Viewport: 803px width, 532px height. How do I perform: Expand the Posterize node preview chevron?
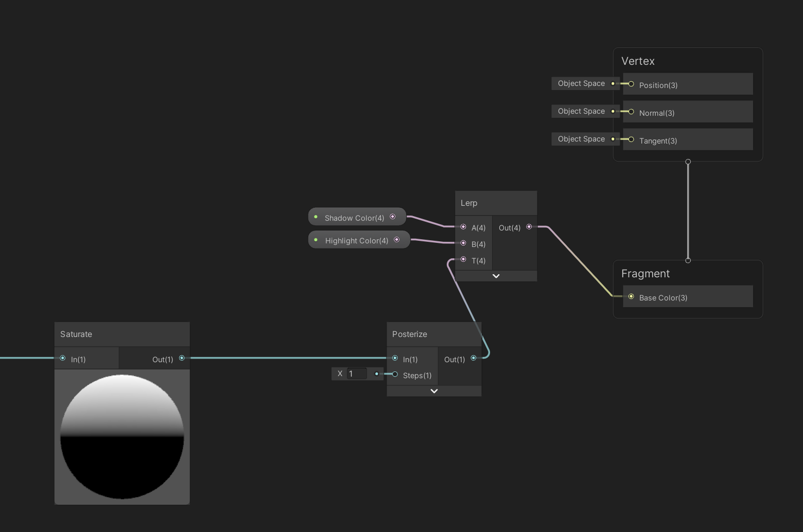pos(434,391)
